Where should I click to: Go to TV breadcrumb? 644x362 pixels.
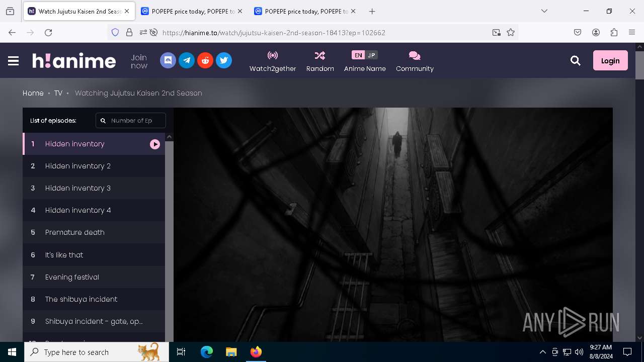[x=58, y=93]
